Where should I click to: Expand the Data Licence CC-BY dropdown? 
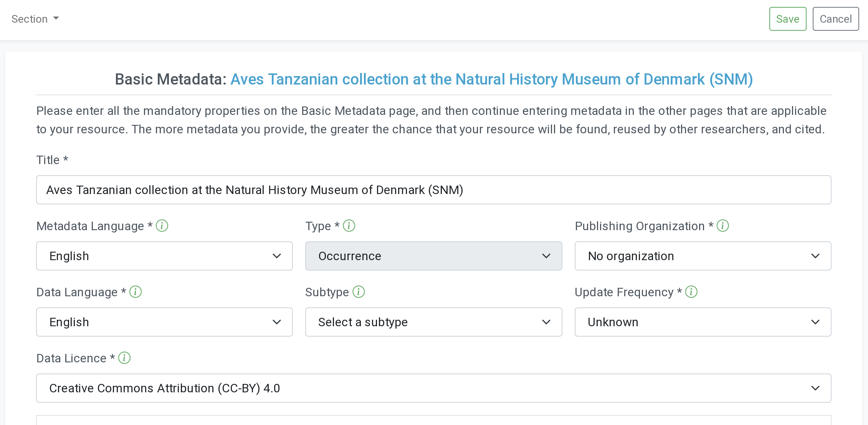[x=433, y=388]
